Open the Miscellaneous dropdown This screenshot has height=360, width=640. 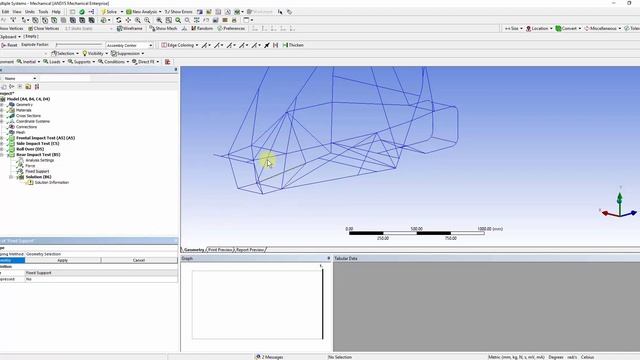coord(602,29)
